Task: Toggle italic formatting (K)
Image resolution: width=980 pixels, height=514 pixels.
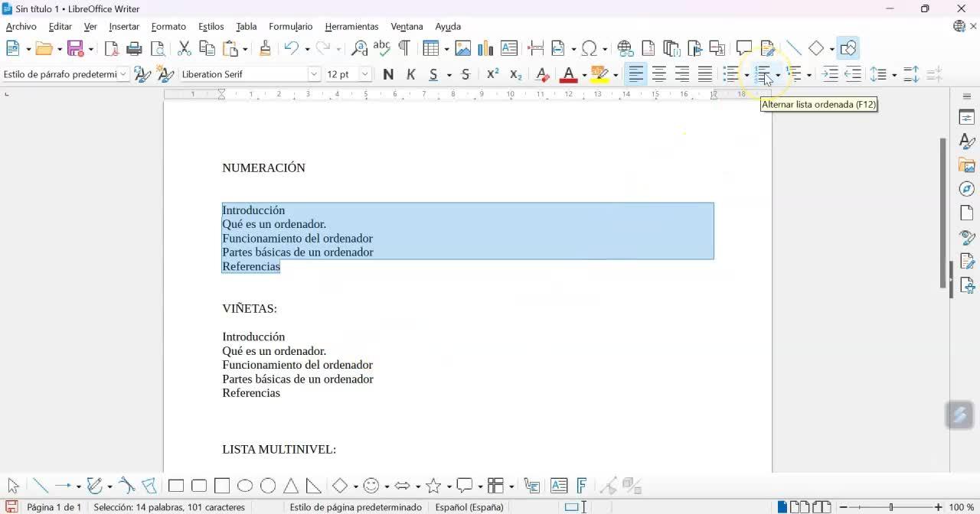Action: pyautogui.click(x=411, y=74)
